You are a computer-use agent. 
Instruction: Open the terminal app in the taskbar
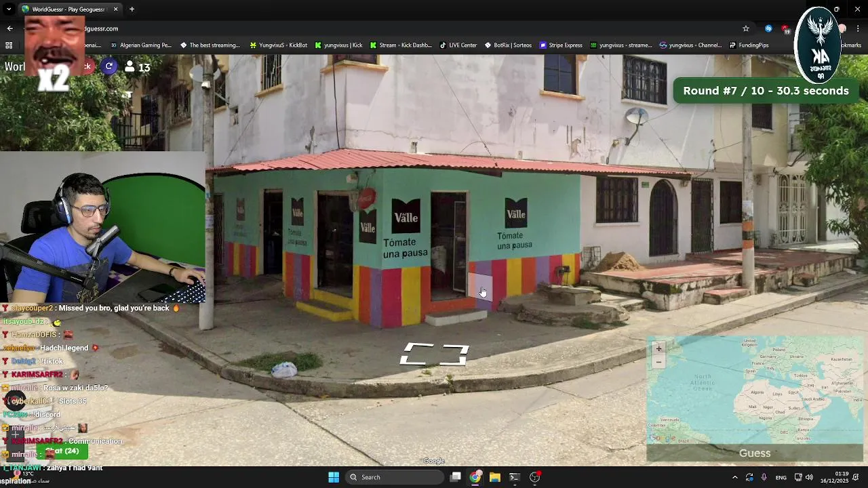pos(515,477)
